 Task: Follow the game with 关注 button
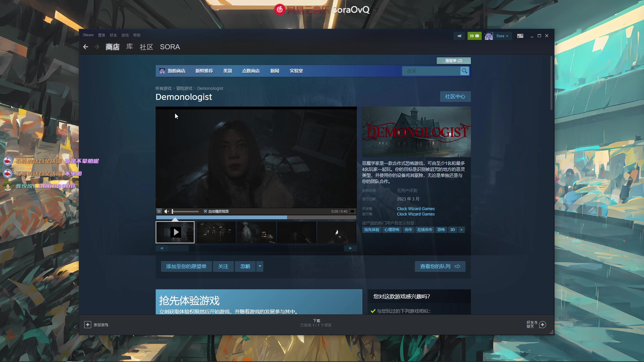(x=223, y=266)
